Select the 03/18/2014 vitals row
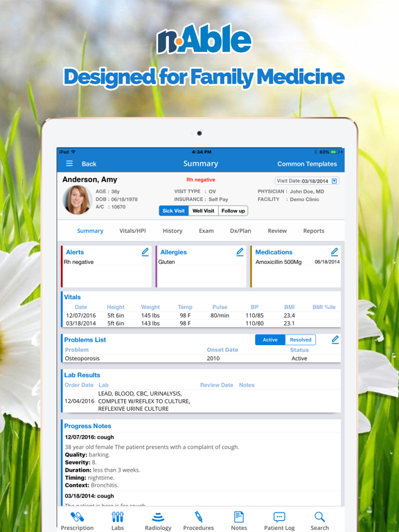399x532 pixels. [x=202, y=323]
